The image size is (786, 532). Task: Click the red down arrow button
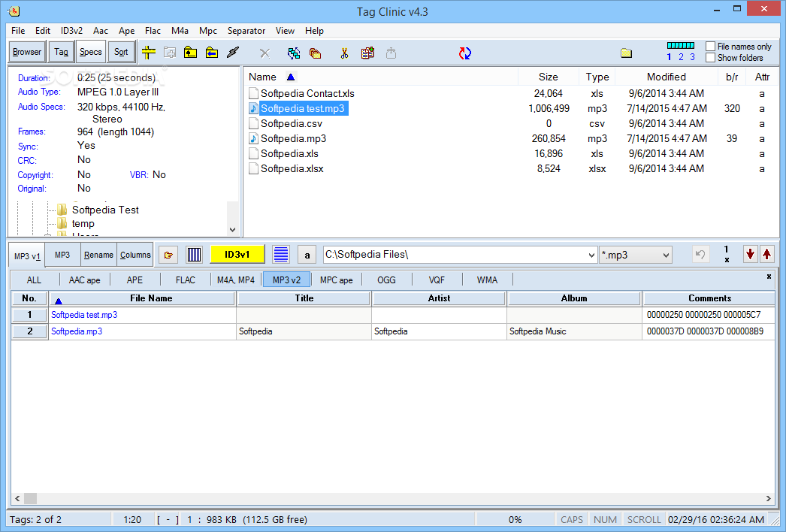[x=750, y=254]
